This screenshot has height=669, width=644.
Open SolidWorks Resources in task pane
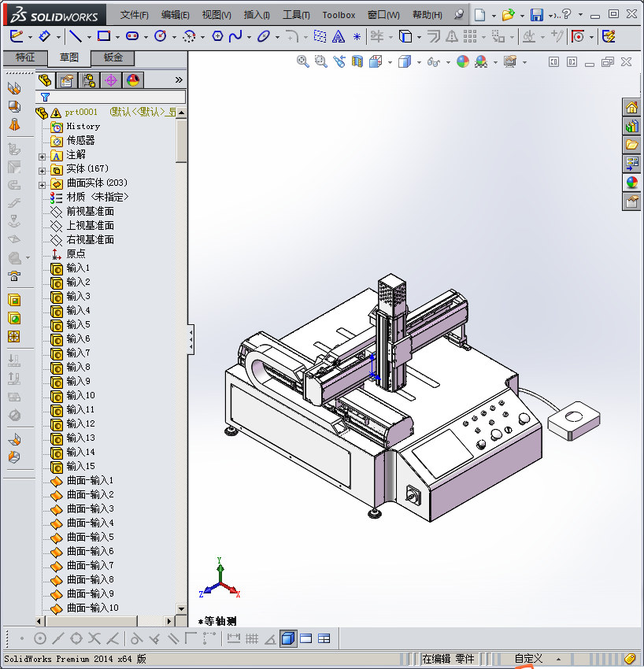tap(631, 107)
